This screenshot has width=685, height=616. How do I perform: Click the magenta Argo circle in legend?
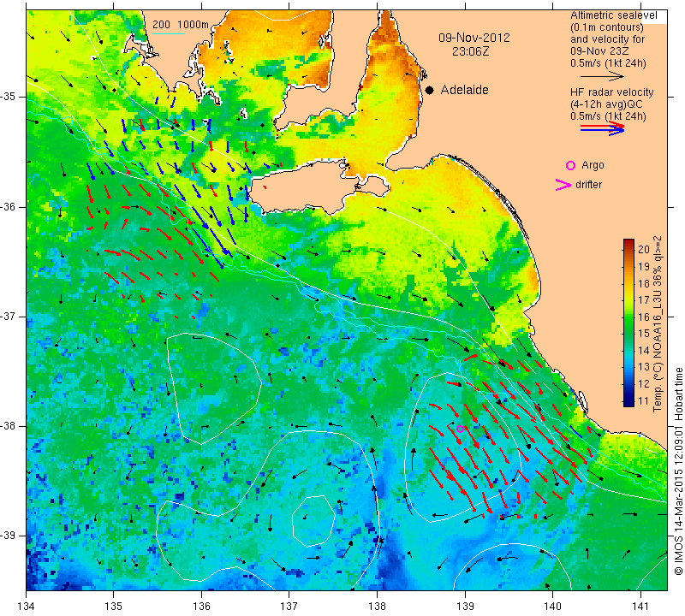click(570, 165)
